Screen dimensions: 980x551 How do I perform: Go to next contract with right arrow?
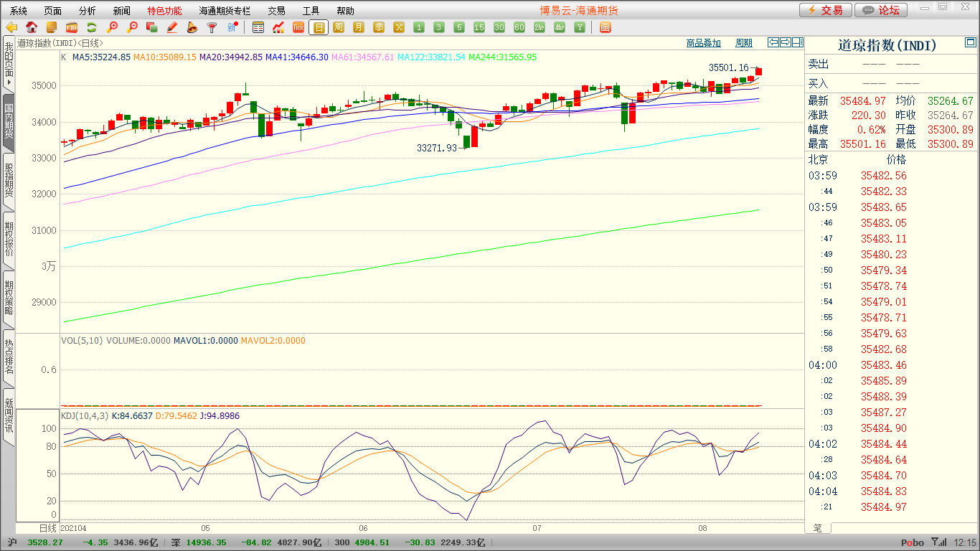786,42
